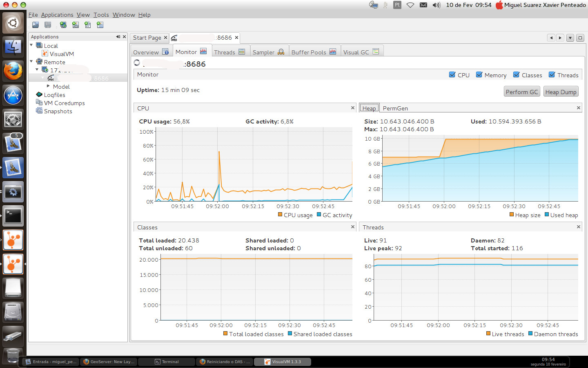Switch to GeoServer taskbar window
The width and height of the screenshot is (588, 368).
tap(109, 361)
